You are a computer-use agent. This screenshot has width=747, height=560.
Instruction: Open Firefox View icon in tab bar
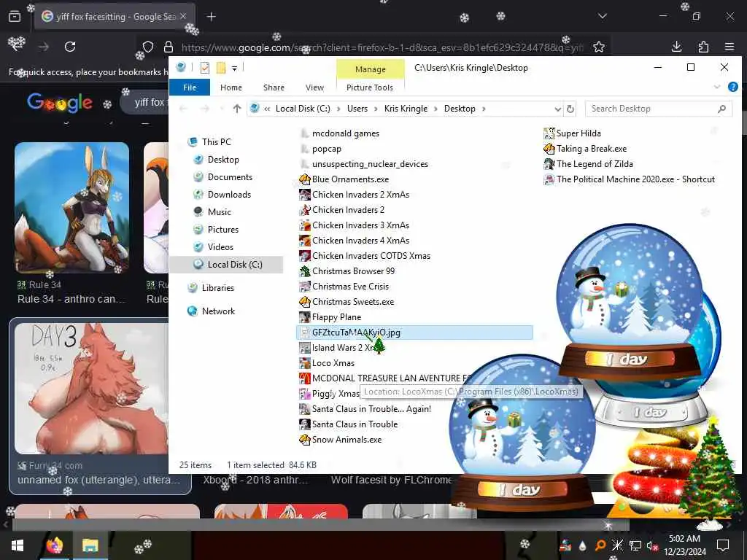tap(15, 17)
